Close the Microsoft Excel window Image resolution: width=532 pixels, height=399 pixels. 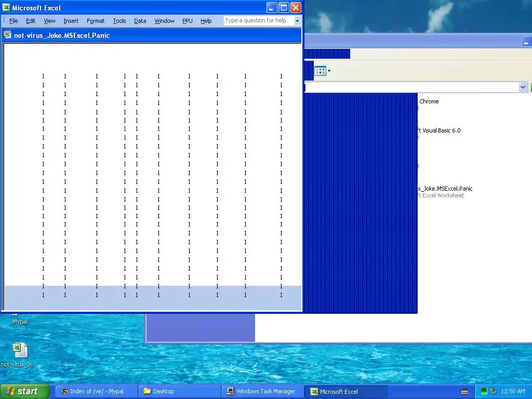tap(296, 7)
